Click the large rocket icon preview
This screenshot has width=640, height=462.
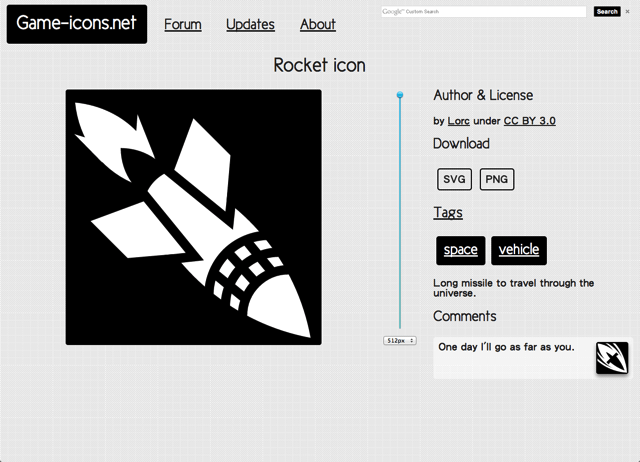click(193, 217)
